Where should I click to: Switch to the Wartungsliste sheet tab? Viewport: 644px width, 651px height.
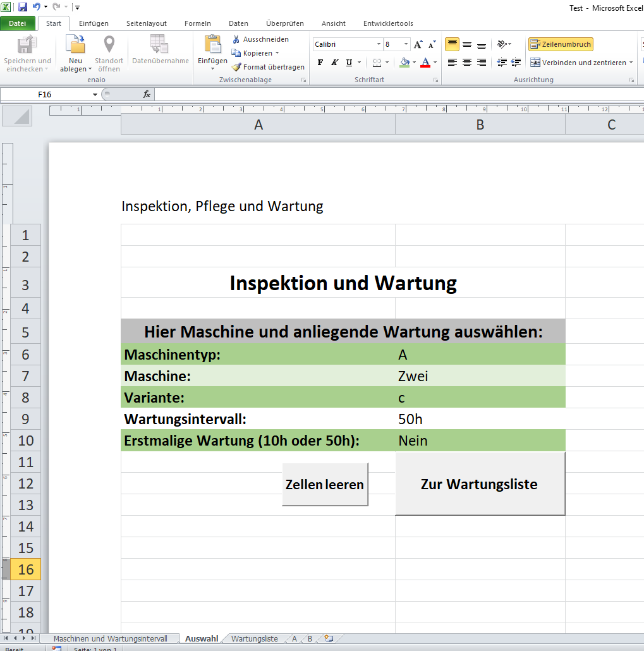pyautogui.click(x=254, y=638)
